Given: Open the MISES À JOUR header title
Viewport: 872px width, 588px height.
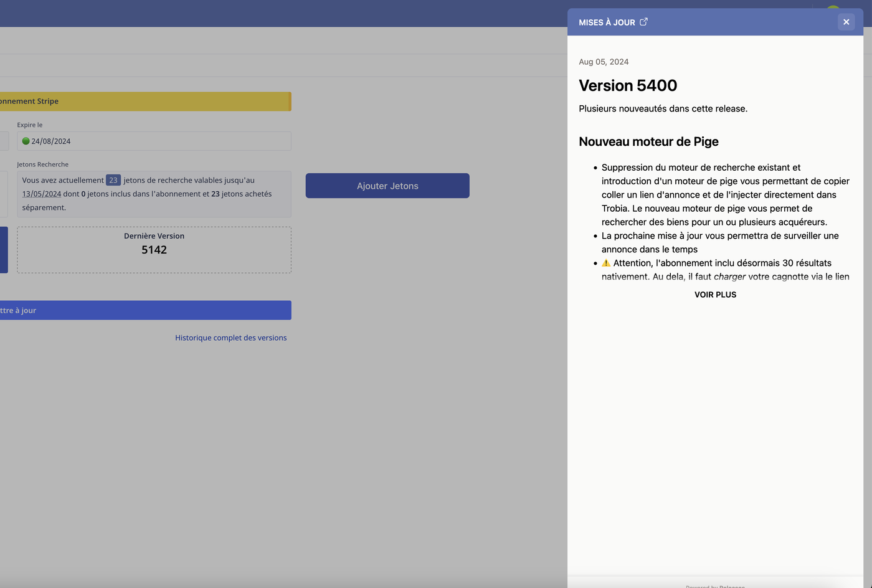Looking at the screenshot, I should click(x=607, y=22).
